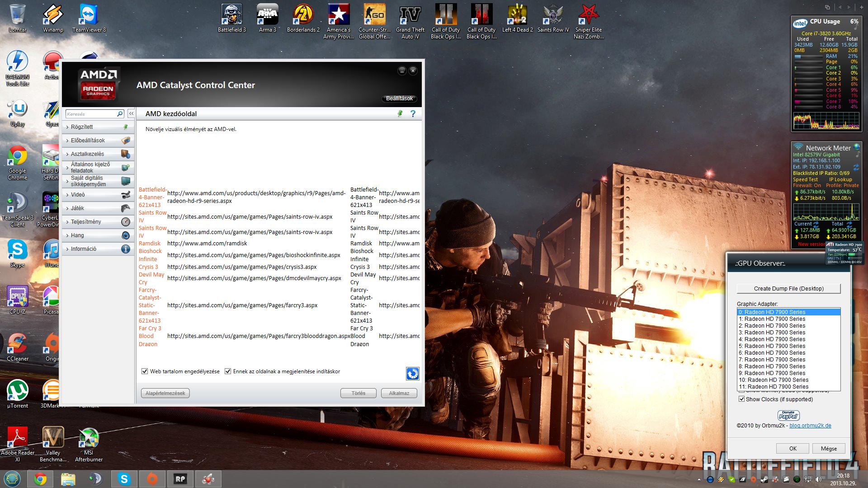Launch Arma 3 desktop shortcut

[x=267, y=18]
